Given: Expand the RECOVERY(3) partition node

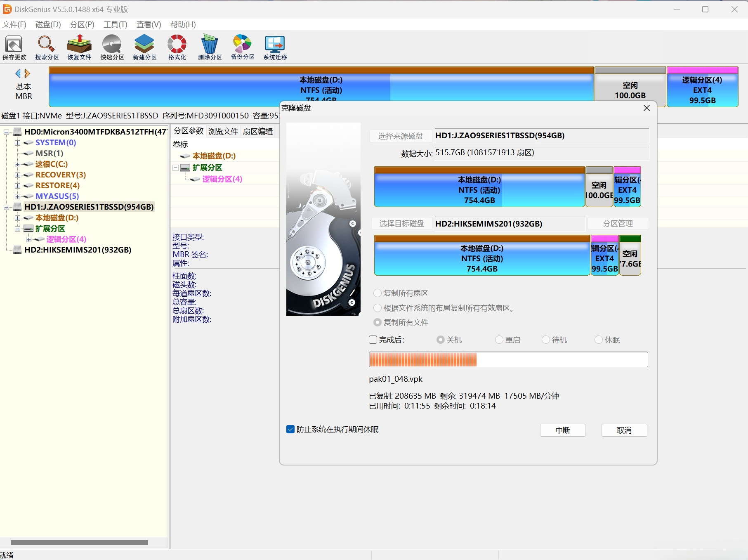Looking at the screenshot, I should point(17,175).
